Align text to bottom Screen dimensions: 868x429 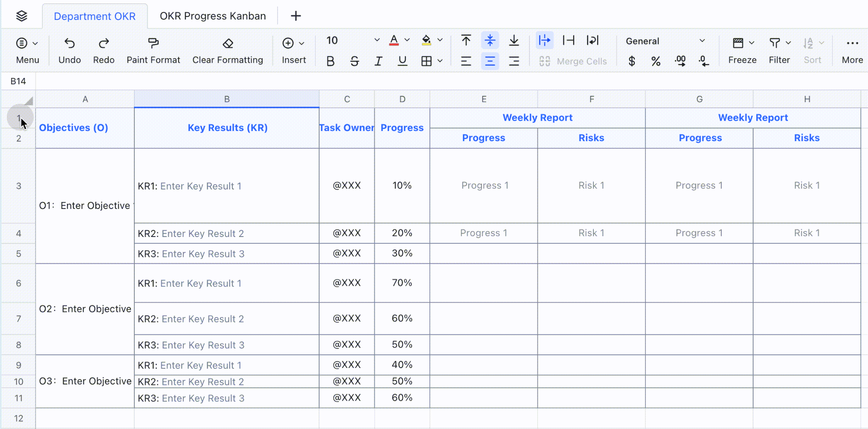[514, 40]
